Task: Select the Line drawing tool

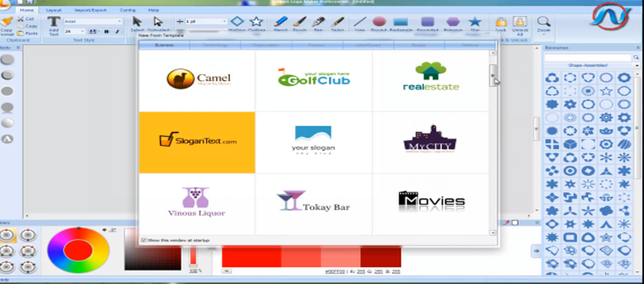Action: 359,22
